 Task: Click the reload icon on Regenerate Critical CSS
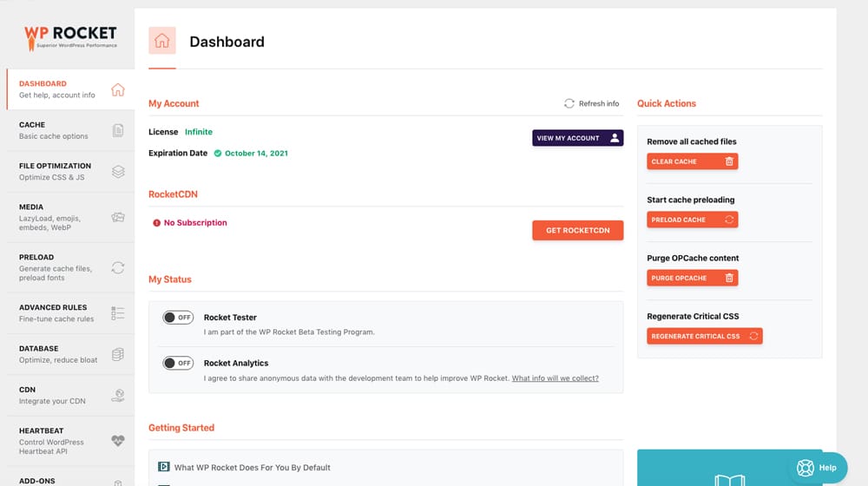click(753, 336)
